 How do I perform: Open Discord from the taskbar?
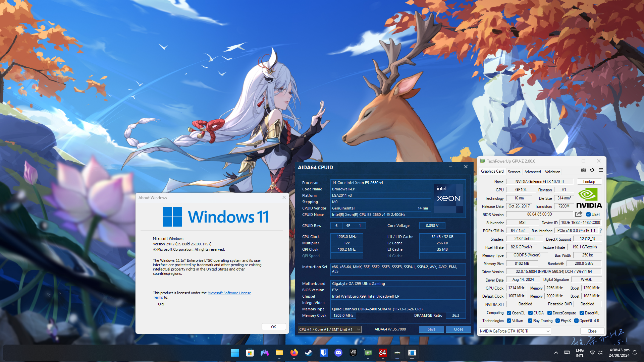click(x=338, y=353)
